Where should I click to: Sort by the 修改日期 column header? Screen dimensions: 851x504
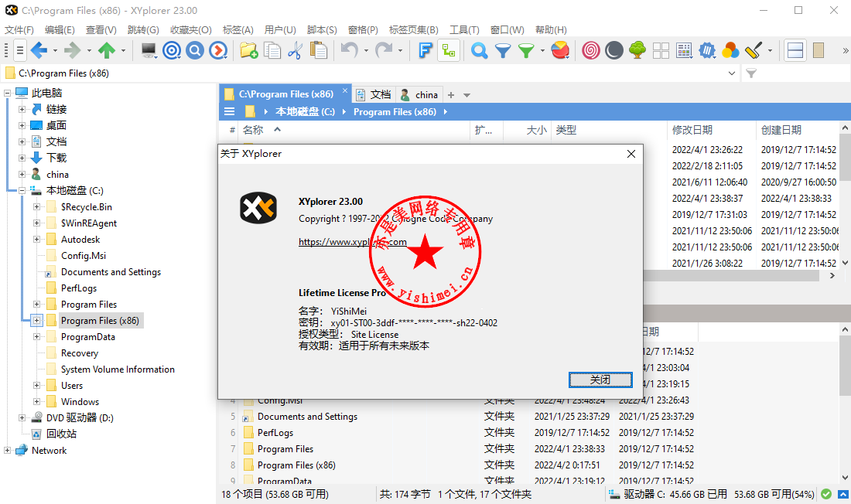coord(711,130)
